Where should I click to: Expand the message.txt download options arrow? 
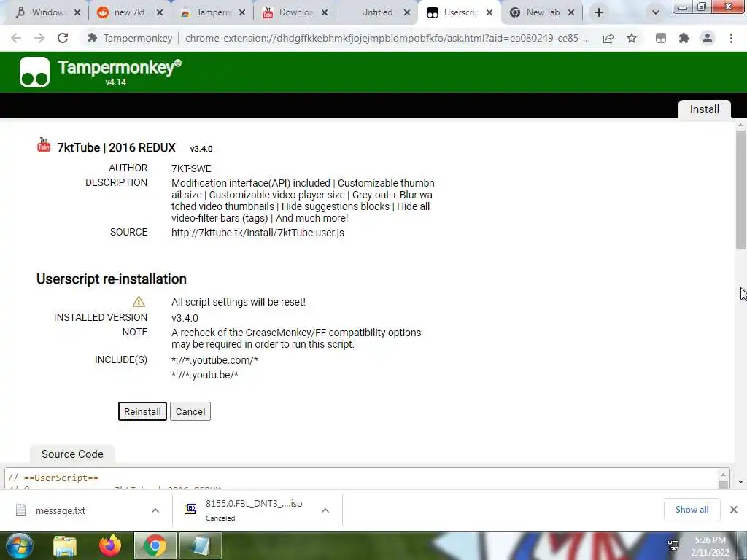155,510
